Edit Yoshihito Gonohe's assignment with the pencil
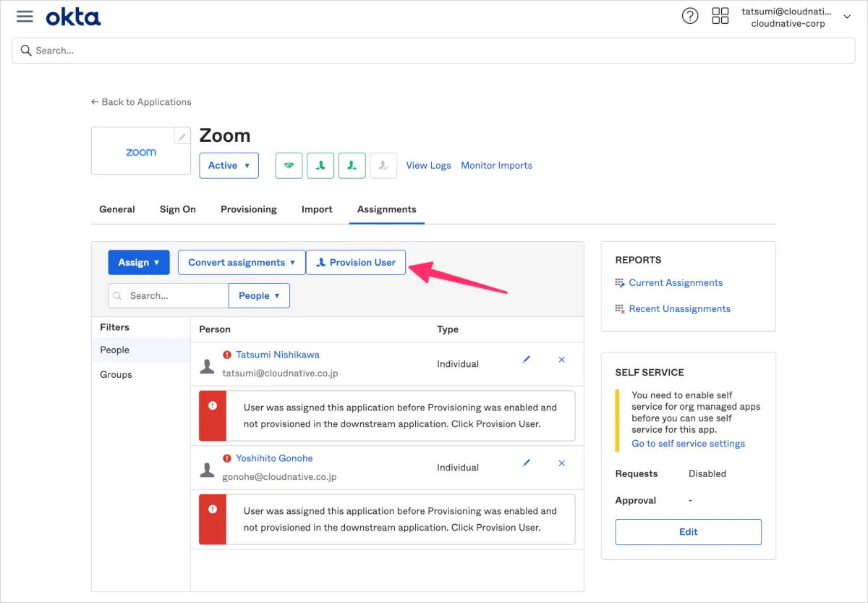This screenshot has height=603, width=868. [x=527, y=463]
